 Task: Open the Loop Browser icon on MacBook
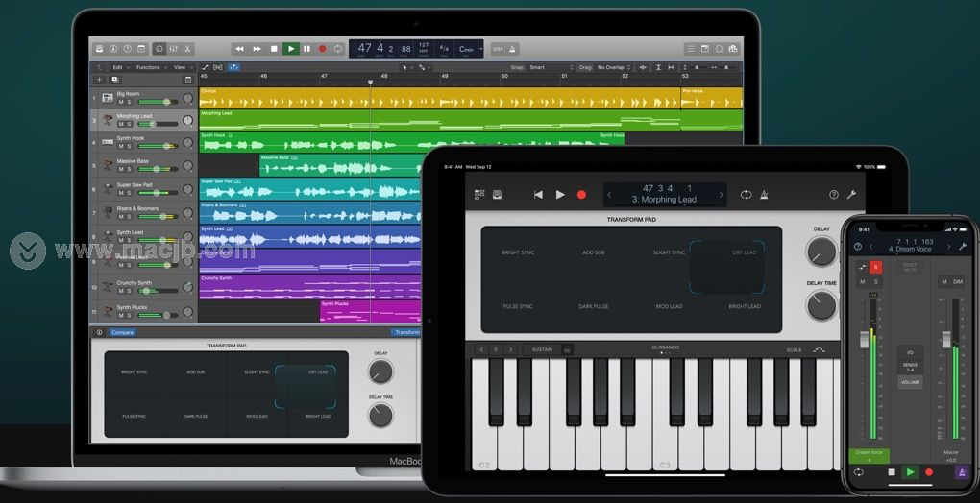click(x=720, y=49)
